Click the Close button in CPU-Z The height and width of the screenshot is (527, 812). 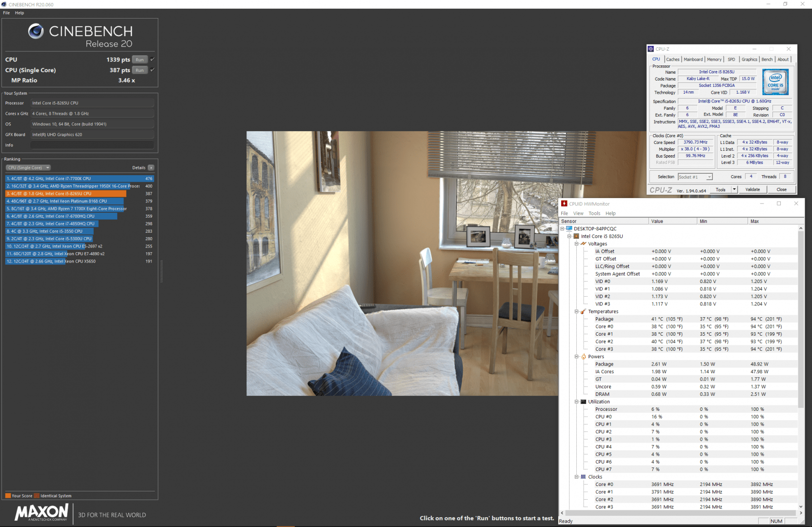(x=781, y=189)
